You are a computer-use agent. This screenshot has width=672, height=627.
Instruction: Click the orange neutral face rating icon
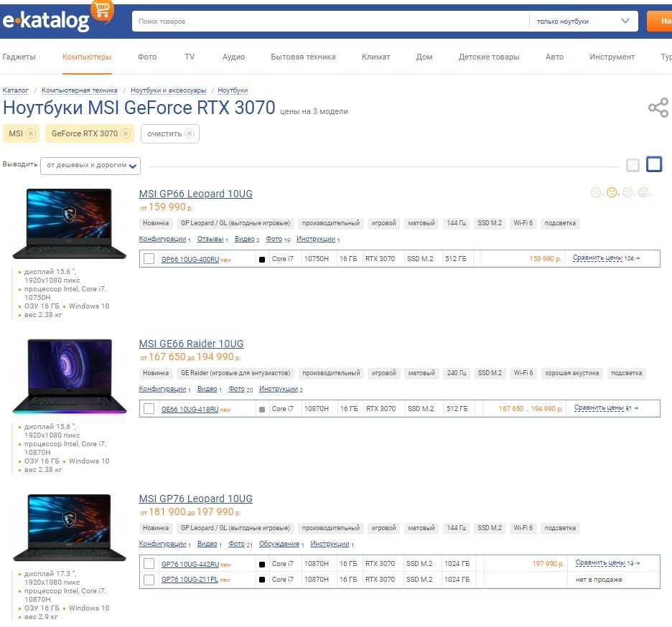[612, 193]
